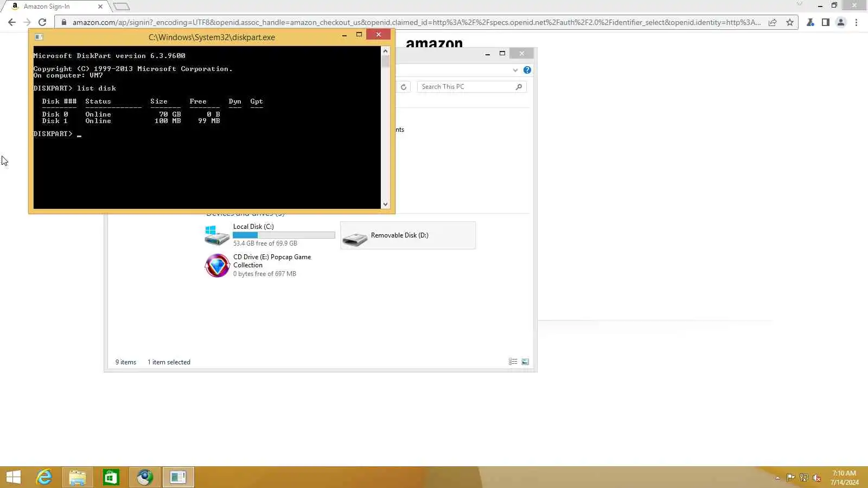This screenshot has height=488, width=868.
Task: Select the Removable Disk (D:) drive
Action: [x=408, y=235]
